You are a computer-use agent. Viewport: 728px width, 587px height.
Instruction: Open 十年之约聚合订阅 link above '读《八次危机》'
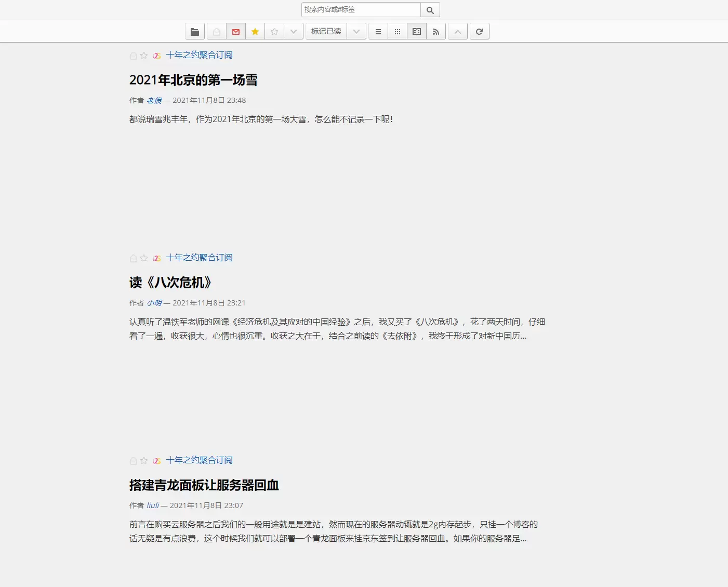coord(200,258)
